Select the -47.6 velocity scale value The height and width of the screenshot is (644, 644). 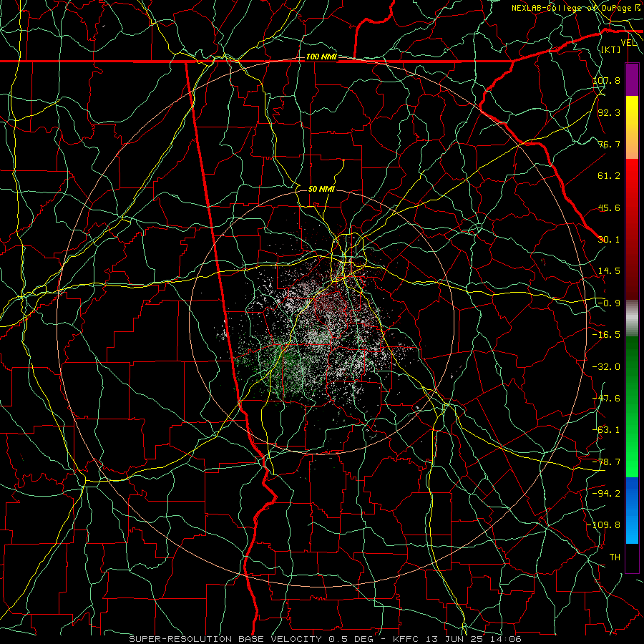click(x=606, y=399)
